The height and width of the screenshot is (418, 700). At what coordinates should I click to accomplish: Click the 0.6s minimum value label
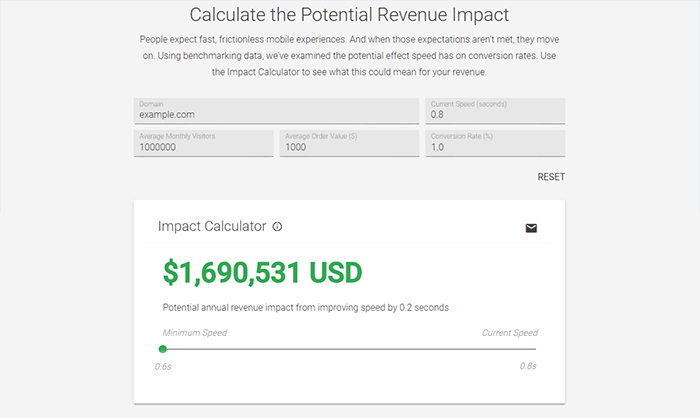coord(163,367)
